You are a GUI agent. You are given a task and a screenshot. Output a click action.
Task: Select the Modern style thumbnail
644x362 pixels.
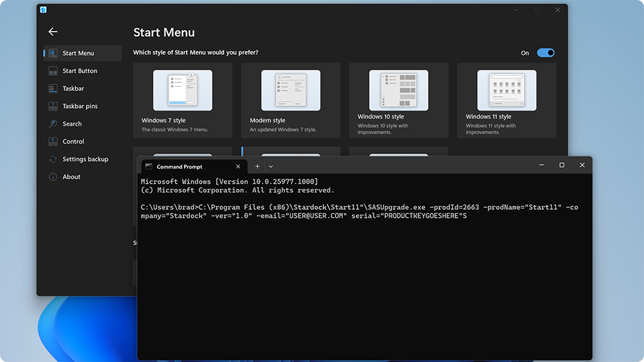click(290, 90)
